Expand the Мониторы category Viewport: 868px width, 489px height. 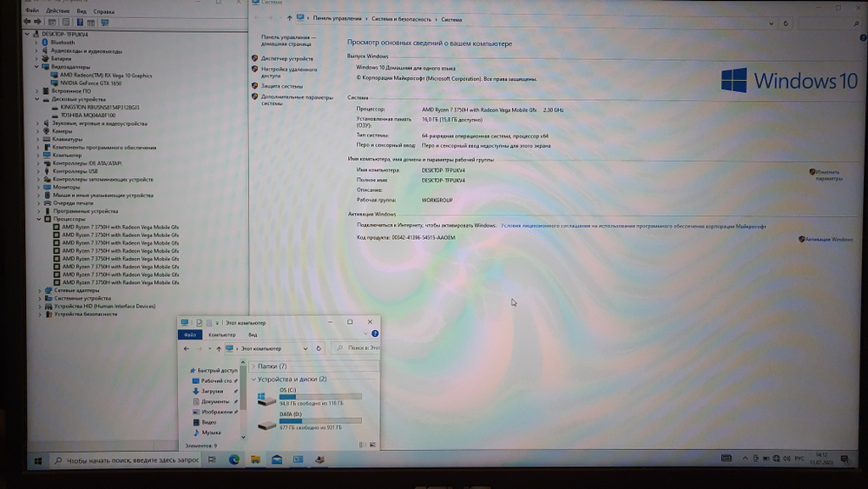[38, 188]
